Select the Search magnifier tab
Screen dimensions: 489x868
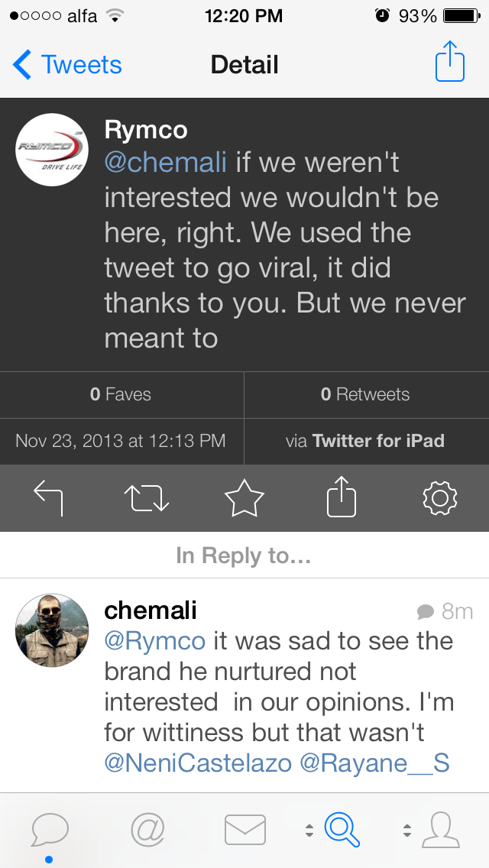pos(342,829)
